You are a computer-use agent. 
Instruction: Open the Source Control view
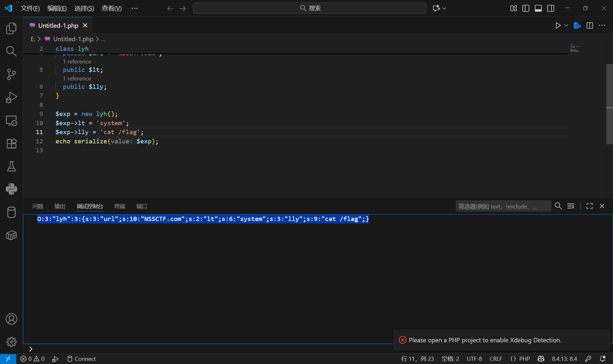pos(11,74)
